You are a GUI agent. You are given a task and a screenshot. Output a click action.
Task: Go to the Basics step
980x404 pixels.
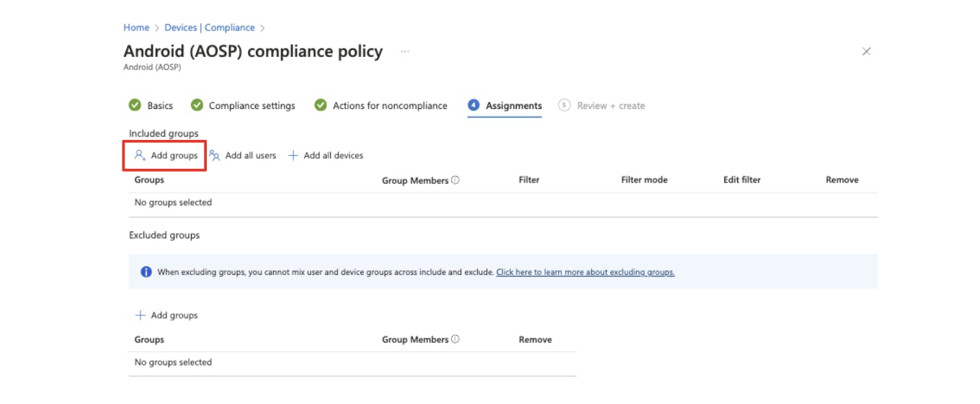pyautogui.click(x=159, y=106)
